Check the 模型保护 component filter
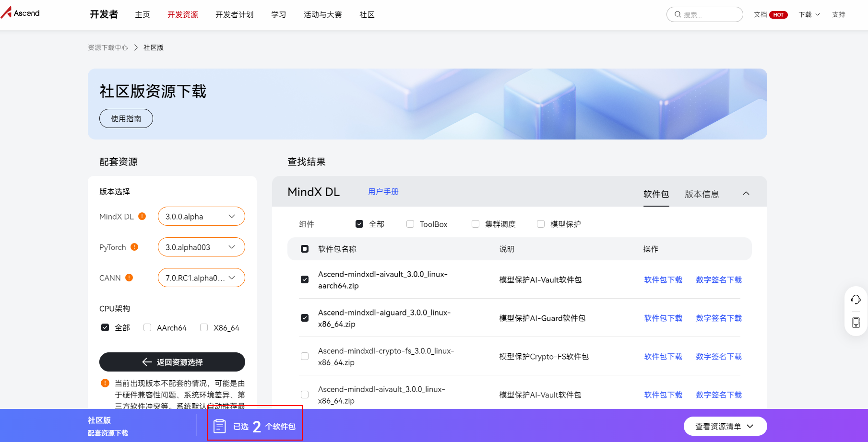The image size is (868, 442). (541, 224)
